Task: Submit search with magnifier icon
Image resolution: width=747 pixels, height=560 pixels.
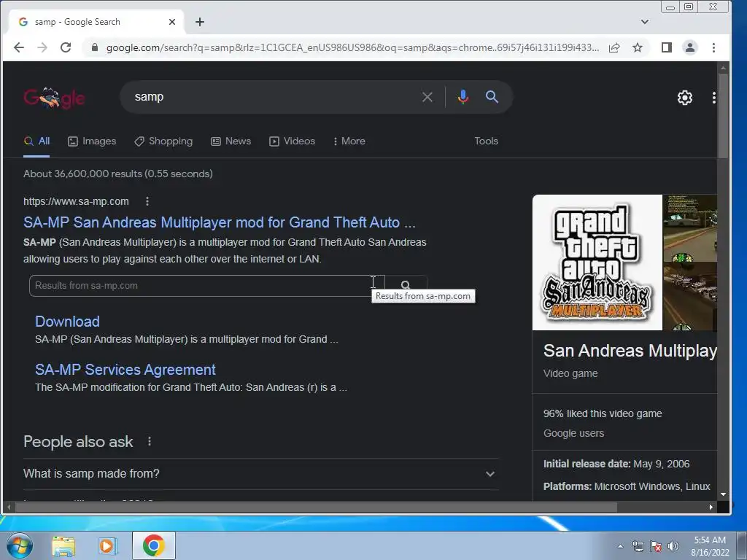Action: pos(492,97)
